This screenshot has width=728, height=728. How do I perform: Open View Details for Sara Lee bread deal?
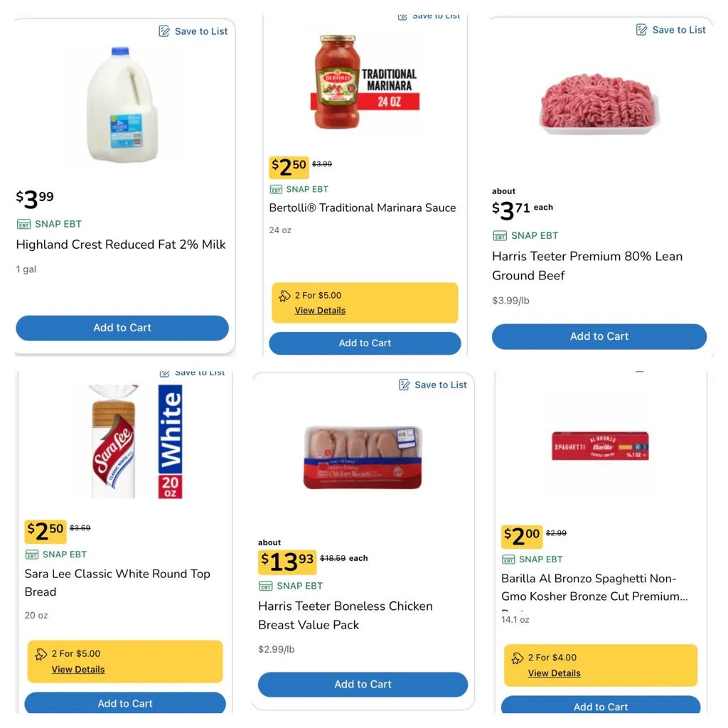click(x=78, y=670)
